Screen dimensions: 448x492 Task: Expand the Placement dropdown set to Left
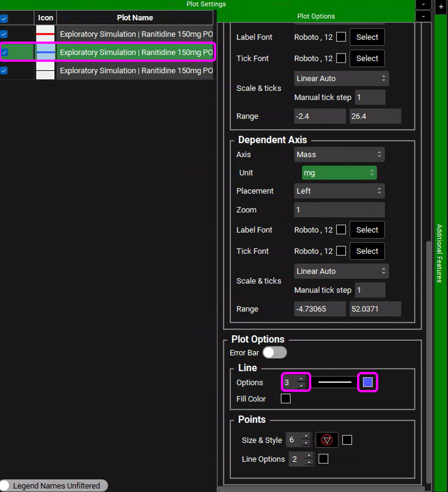point(339,191)
